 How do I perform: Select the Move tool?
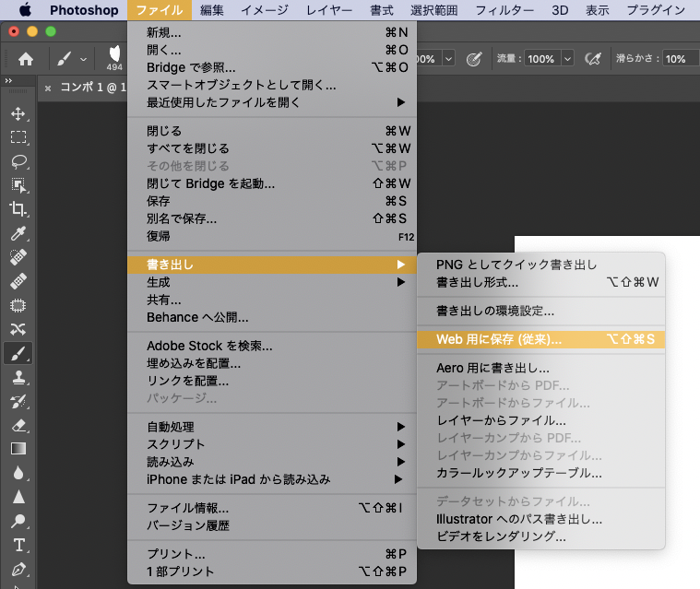pyautogui.click(x=18, y=113)
